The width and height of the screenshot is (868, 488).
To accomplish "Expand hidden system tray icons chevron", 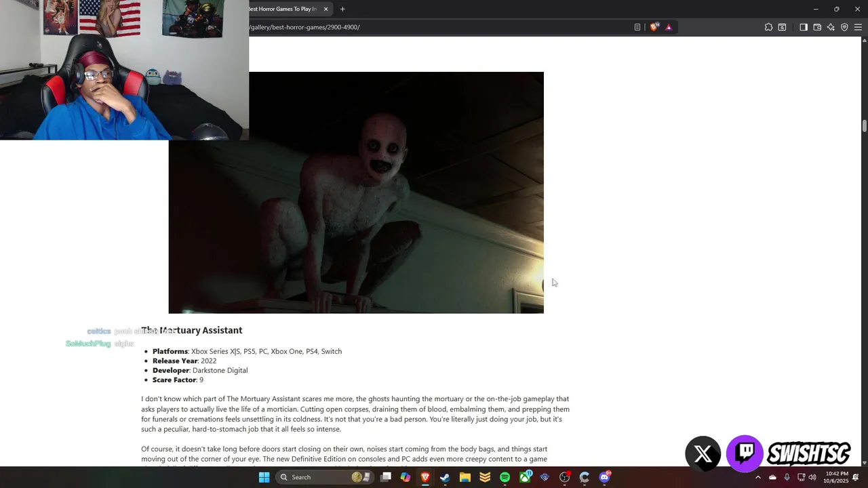I will click(x=758, y=477).
